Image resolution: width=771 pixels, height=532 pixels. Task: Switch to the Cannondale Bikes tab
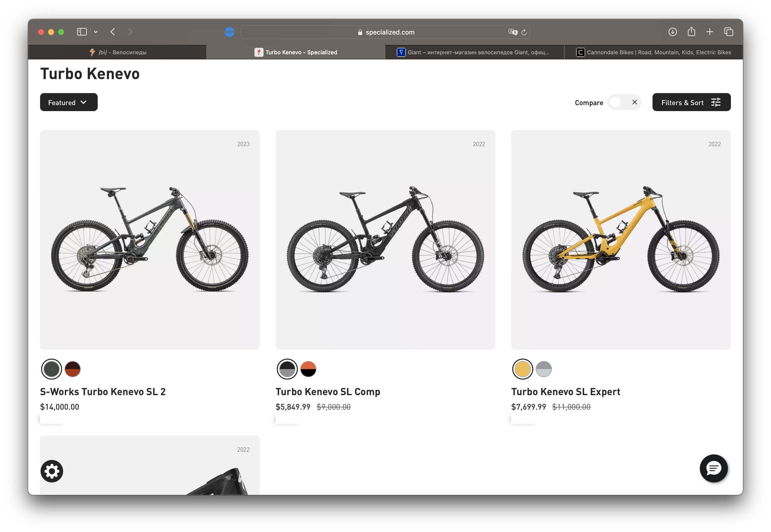tap(653, 52)
